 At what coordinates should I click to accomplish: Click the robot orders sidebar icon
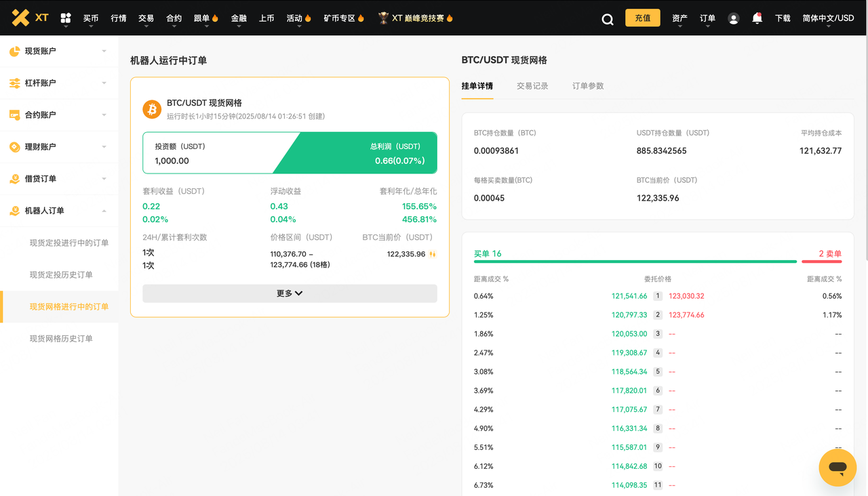(14, 211)
